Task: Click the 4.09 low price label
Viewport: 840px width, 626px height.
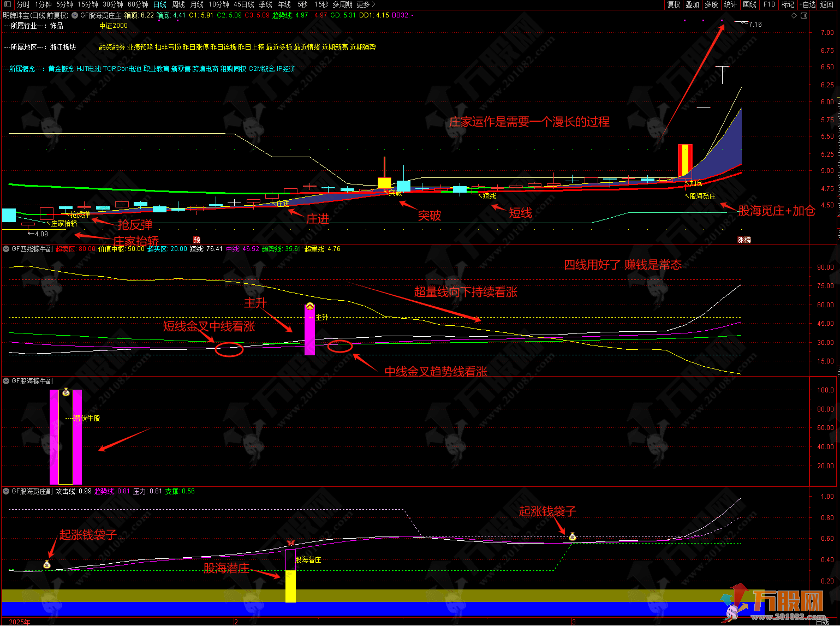Action: coord(41,234)
